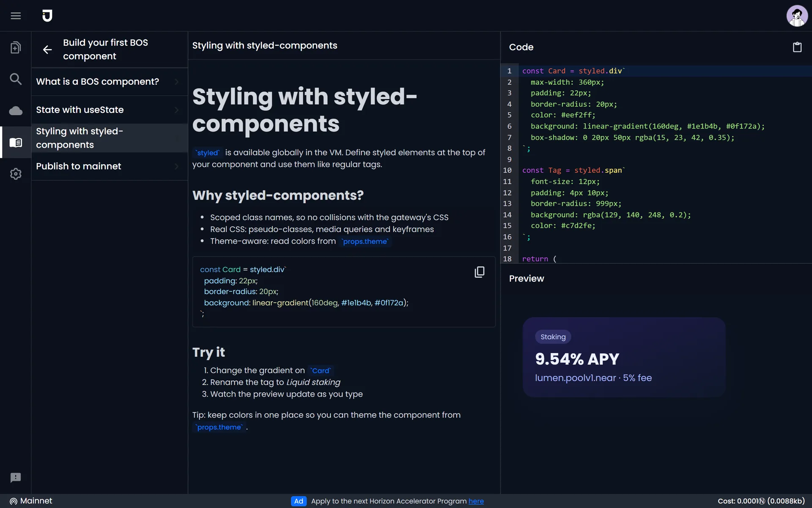Click the 'Cost: 0.0001' status text
This screenshot has height=508, width=812.
click(761, 501)
